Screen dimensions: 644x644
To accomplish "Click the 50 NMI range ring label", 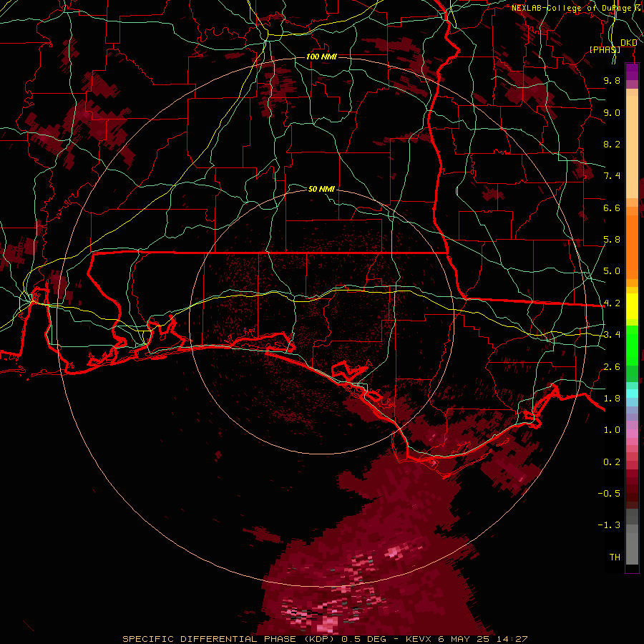I will [321, 189].
